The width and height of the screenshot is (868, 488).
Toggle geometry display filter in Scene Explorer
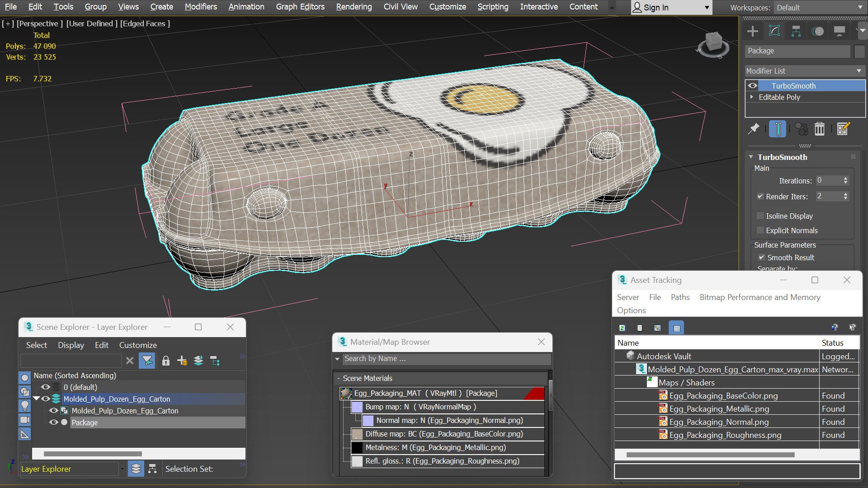[25, 377]
